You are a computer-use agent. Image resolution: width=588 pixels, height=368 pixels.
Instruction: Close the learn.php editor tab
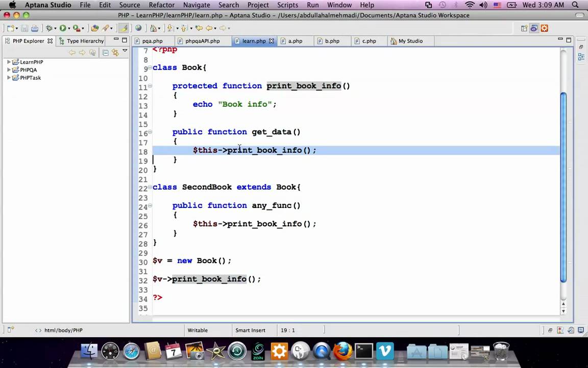click(x=272, y=41)
